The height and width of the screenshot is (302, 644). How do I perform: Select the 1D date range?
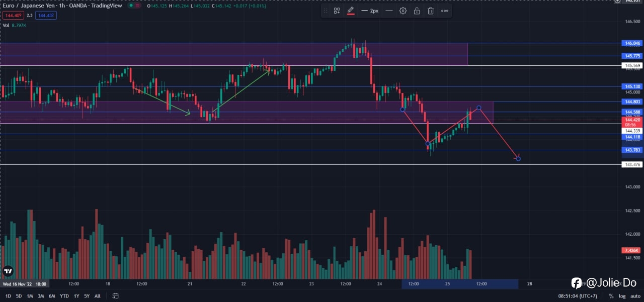pyautogui.click(x=8, y=296)
